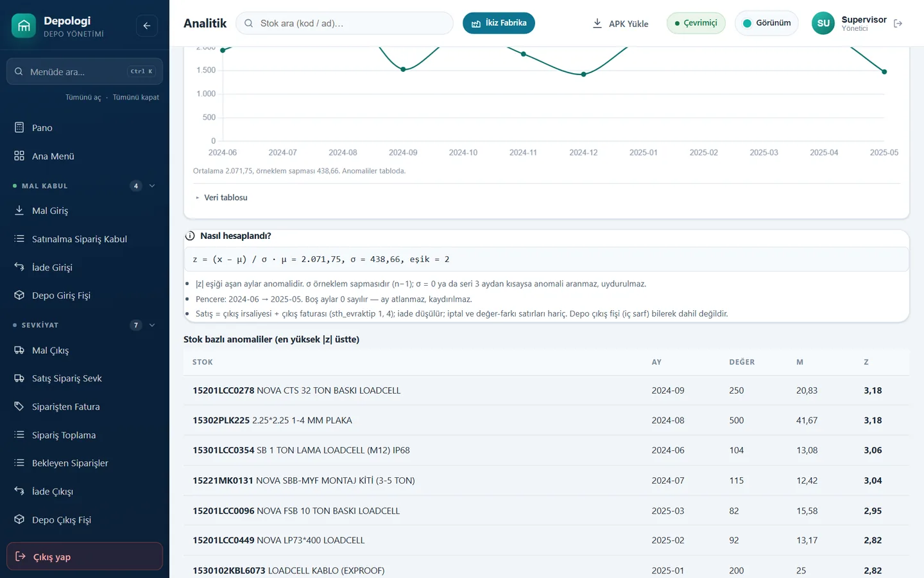Image resolution: width=924 pixels, height=578 pixels.
Task: Click the Sipariş Toplama list icon
Action: pyautogui.click(x=19, y=435)
